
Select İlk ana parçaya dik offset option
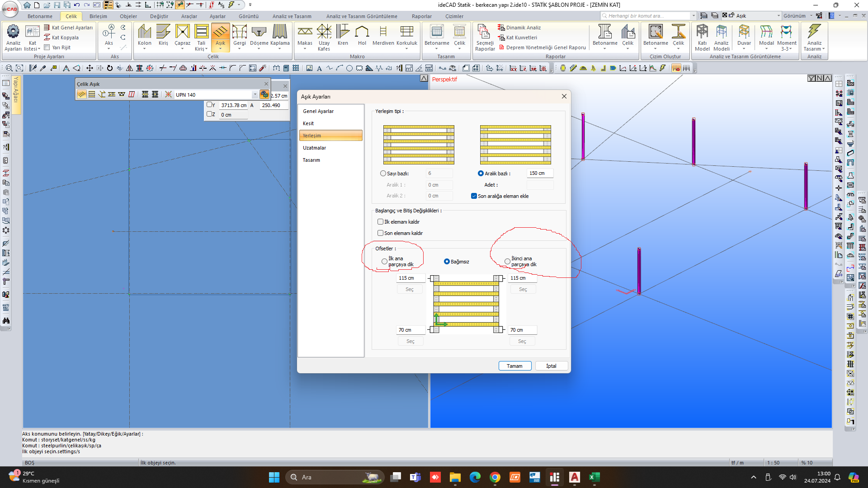pos(383,261)
